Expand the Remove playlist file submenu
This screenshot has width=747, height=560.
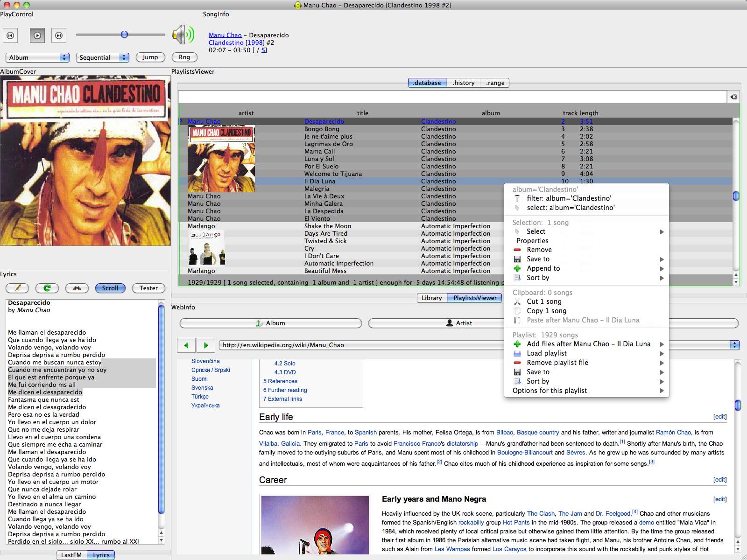[x=662, y=363]
